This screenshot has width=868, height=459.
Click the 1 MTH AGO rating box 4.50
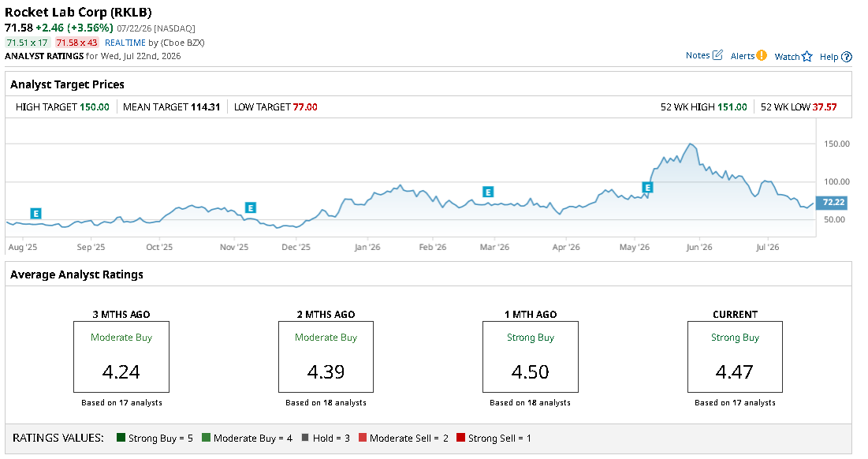tap(531, 356)
